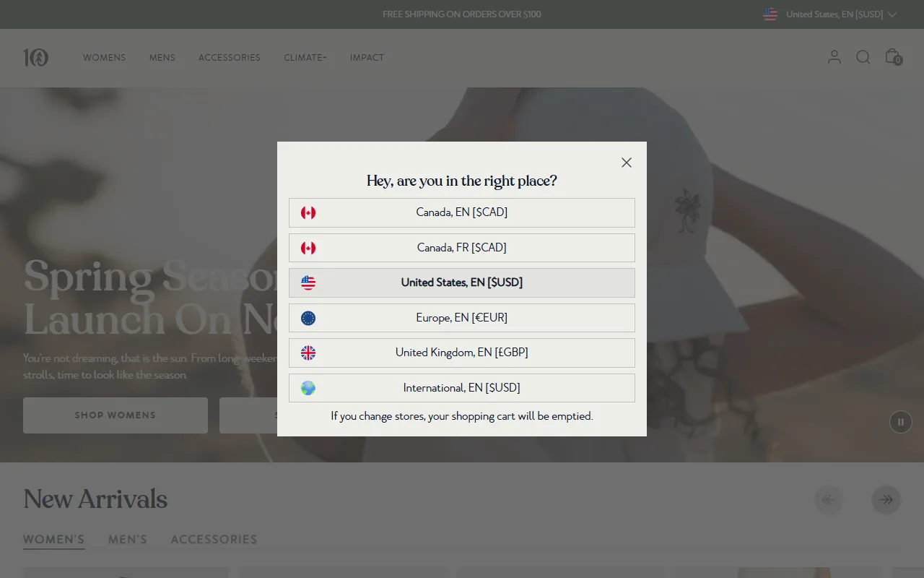This screenshot has width=924, height=578.
Task: Go to previous New Arrivals slide
Action: (x=829, y=500)
